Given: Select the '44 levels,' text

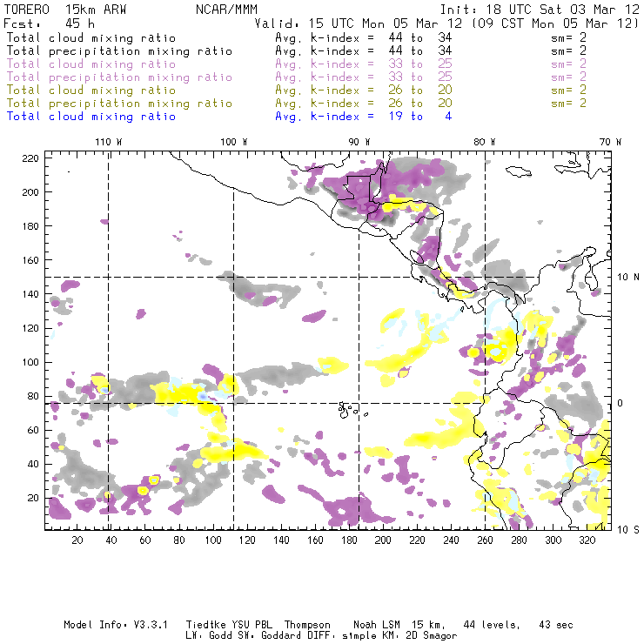Looking at the screenshot, I should point(492,625).
